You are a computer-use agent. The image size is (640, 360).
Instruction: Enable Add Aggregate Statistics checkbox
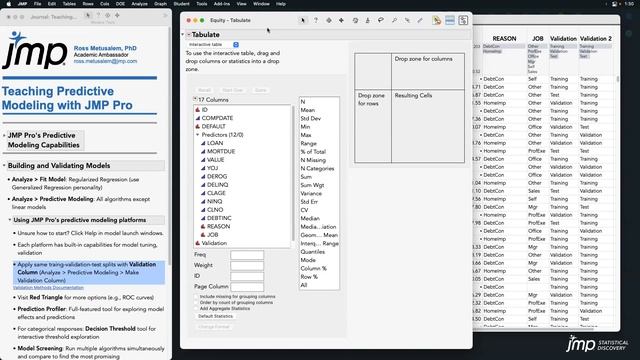pos(196,309)
